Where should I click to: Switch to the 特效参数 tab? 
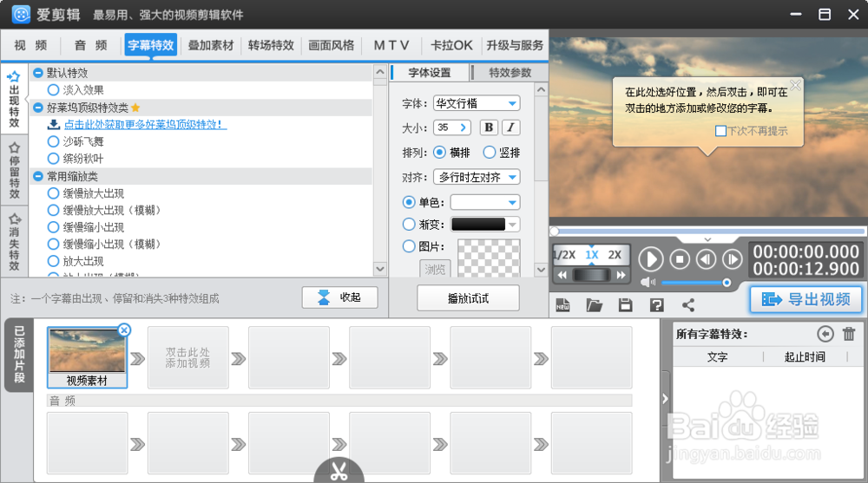tap(510, 73)
